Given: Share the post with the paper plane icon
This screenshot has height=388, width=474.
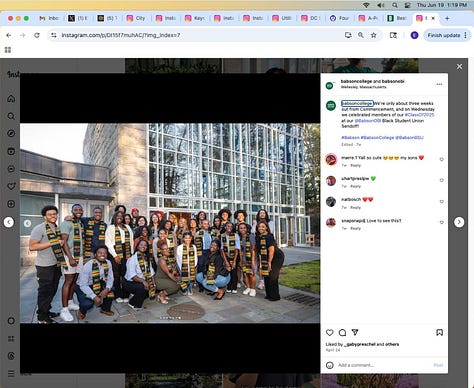Looking at the screenshot, I should pos(355,332).
